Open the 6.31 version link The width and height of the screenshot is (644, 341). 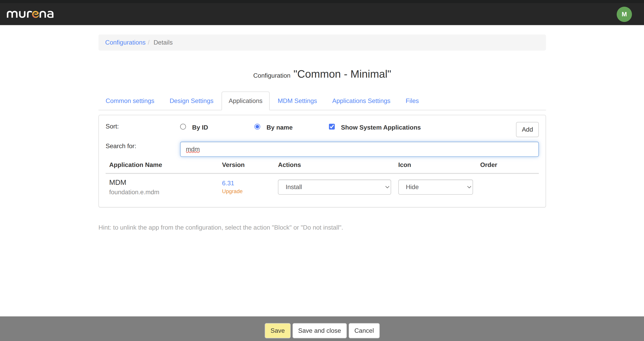coord(228,183)
